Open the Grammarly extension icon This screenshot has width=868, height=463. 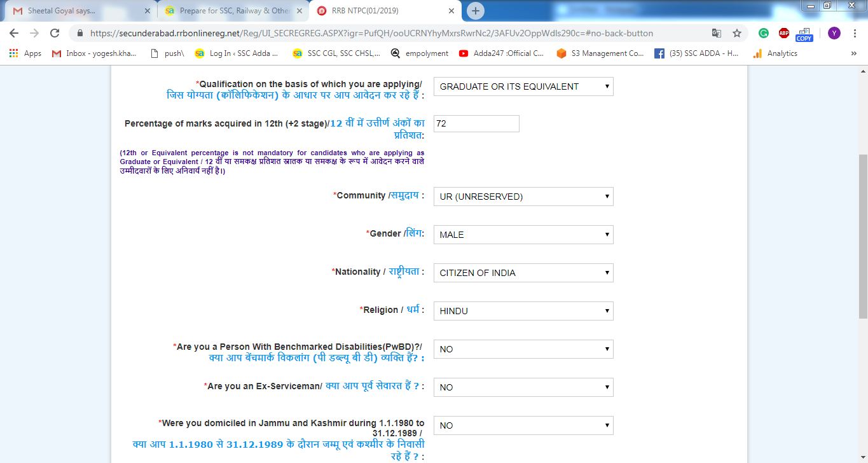[764, 33]
